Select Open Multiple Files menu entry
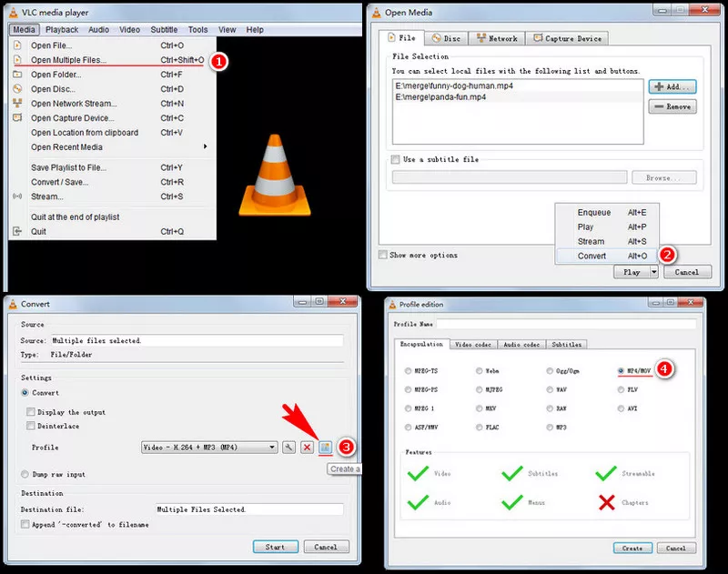 click(112, 60)
